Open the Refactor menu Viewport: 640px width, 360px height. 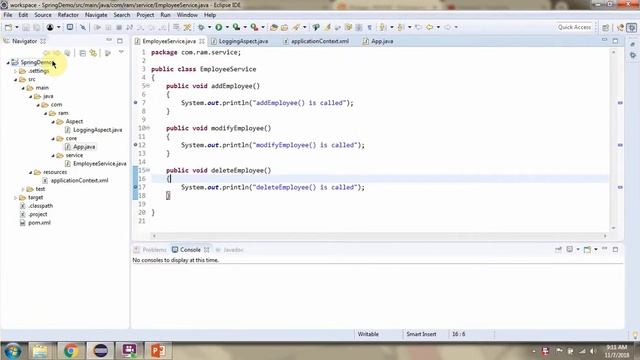click(68, 15)
